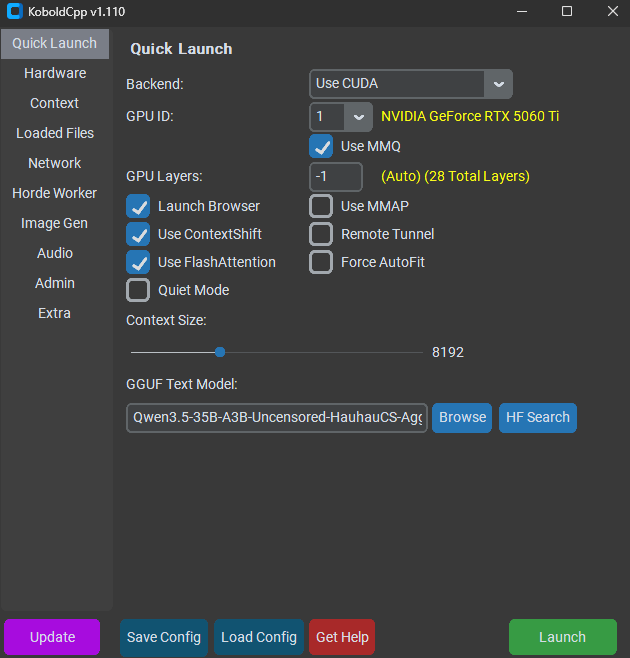Turn on Remote Tunnel
The image size is (630, 658).
321,234
